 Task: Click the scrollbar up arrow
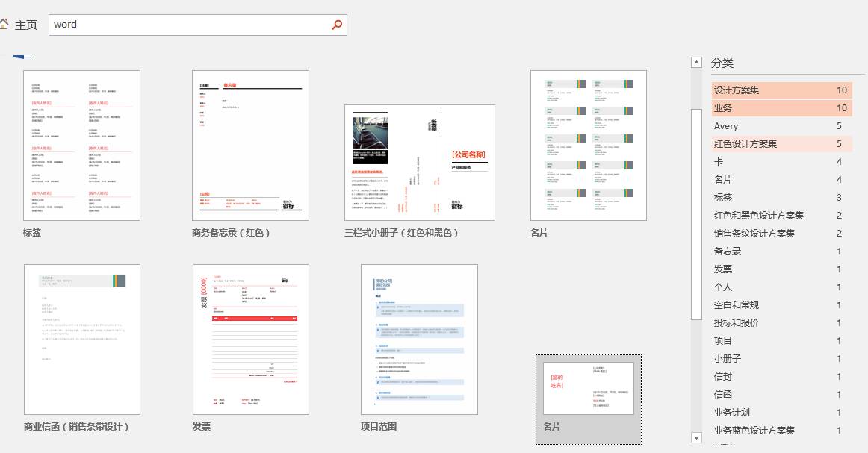695,61
